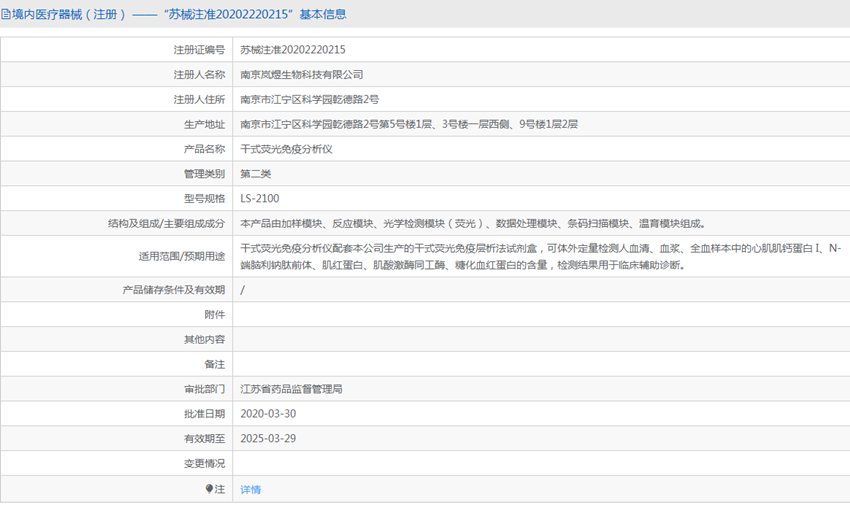Click the 附件 row label

click(x=214, y=314)
